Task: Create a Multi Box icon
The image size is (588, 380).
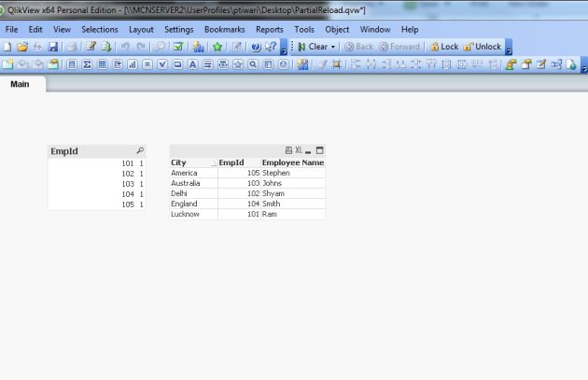Action: [118, 64]
